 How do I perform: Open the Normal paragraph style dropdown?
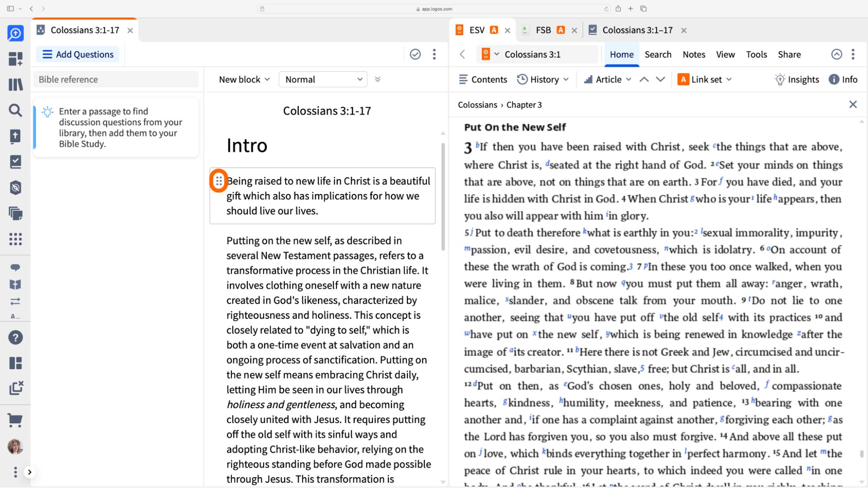323,79
